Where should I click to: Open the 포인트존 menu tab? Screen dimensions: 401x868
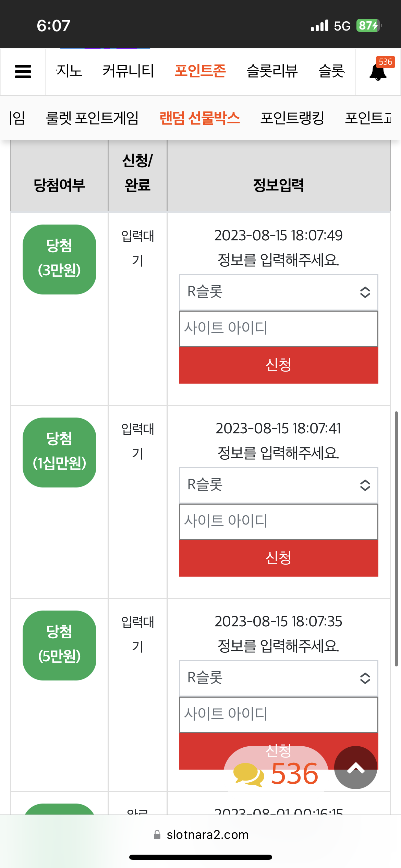tap(200, 71)
